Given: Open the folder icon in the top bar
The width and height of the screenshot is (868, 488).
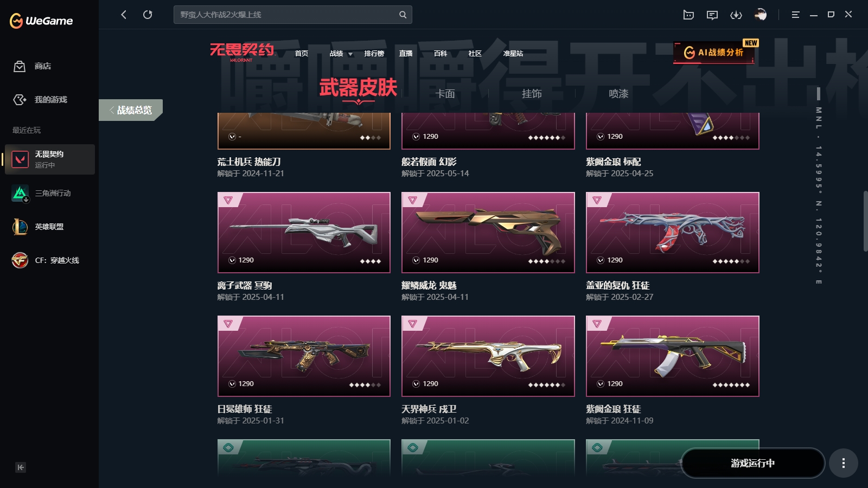Looking at the screenshot, I should (x=688, y=15).
